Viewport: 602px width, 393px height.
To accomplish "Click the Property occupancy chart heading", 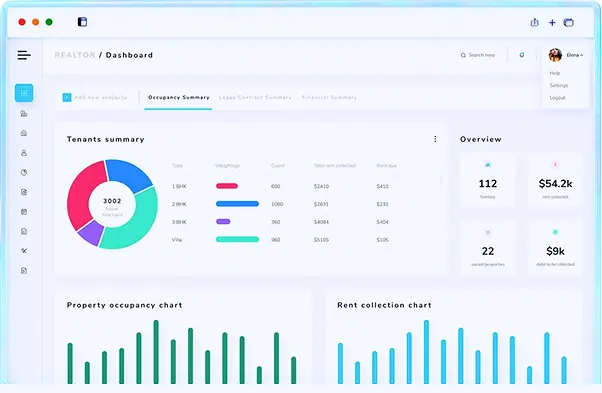I will click(x=124, y=305).
